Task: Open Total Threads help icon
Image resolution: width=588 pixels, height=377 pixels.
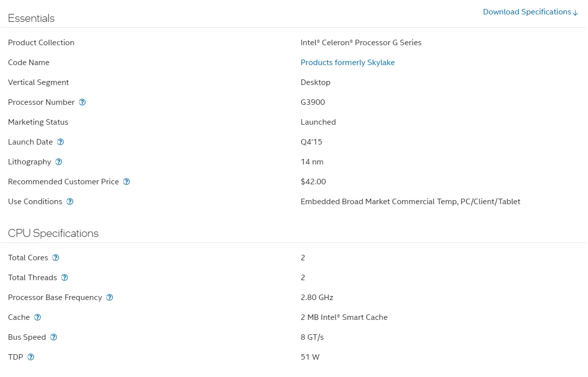Action: pos(65,278)
